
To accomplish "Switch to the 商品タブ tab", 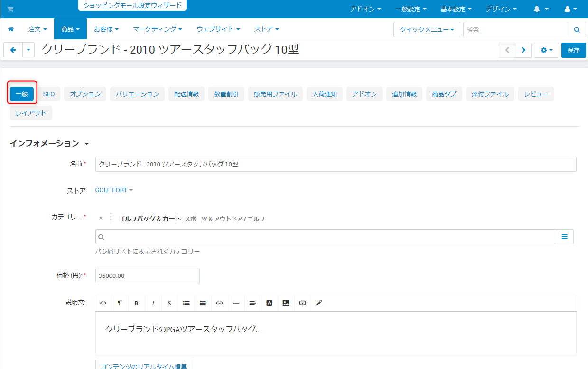I will point(444,94).
